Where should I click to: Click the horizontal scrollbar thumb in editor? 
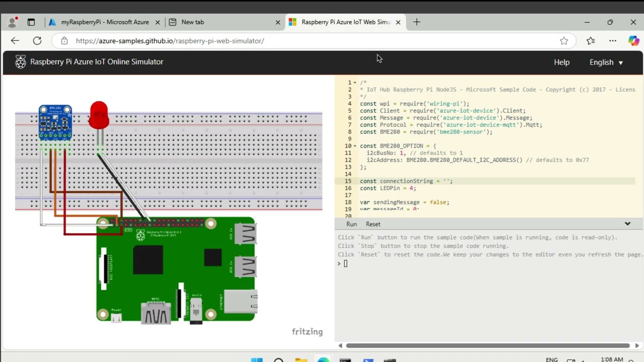[488, 345]
